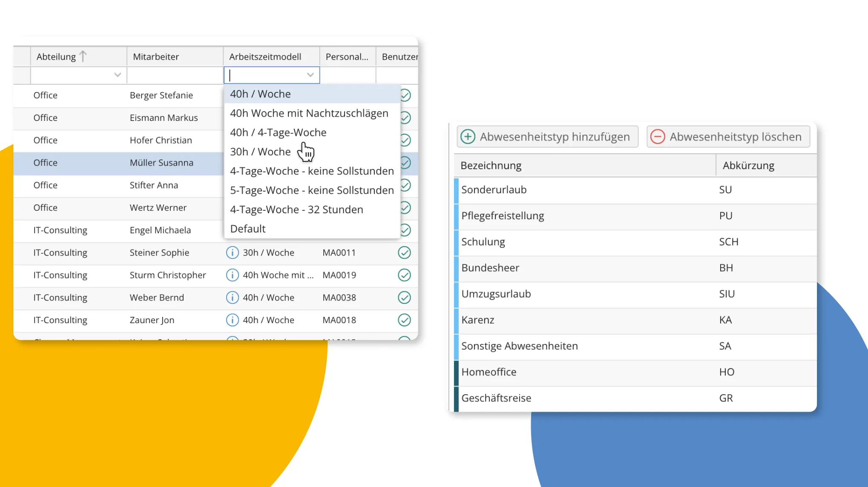
Task: Open the Abteilung filter dropdown arrow
Action: point(118,75)
